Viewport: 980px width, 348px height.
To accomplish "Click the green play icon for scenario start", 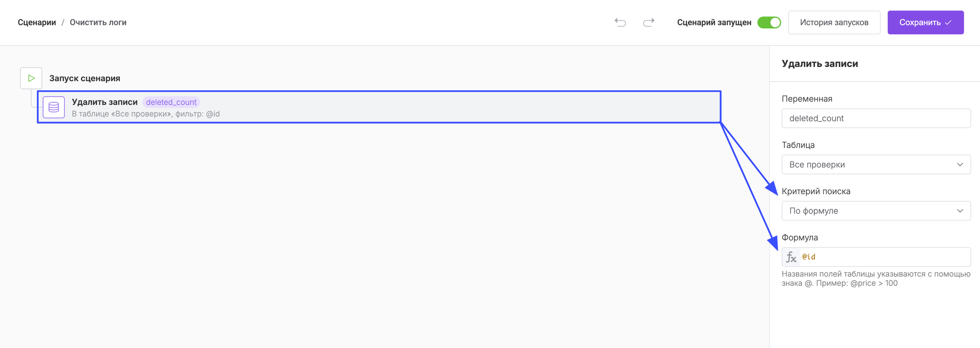I will click(x=31, y=78).
